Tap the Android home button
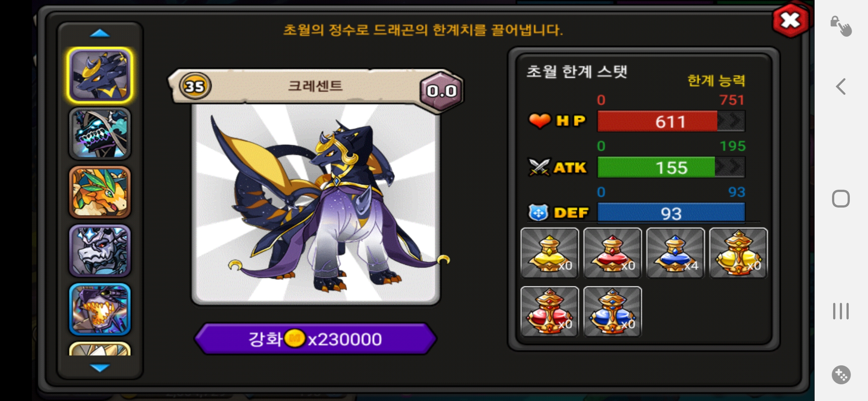This screenshot has width=868, height=401. (841, 199)
